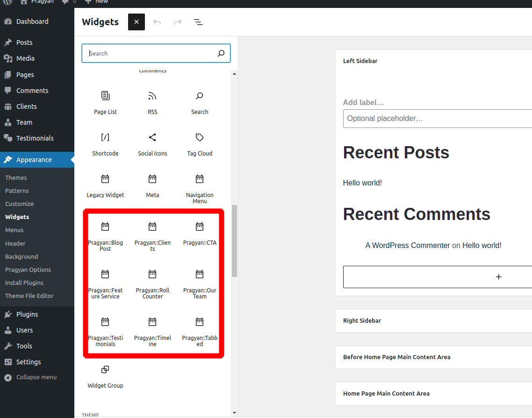Screen dimensions: 532x418
Task: Insert the Legacy Widget block
Action: coord(105,186)
